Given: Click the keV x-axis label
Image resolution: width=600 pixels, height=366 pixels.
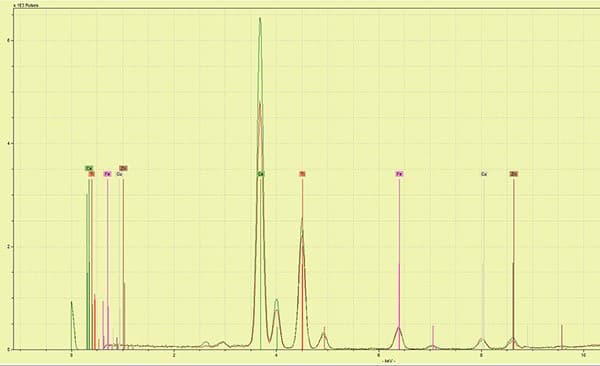Looking at the screenshot, I should pos(388,361).
